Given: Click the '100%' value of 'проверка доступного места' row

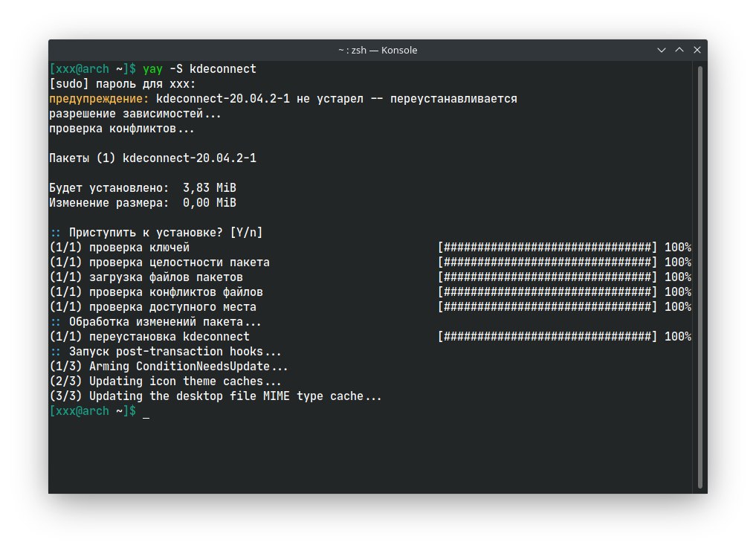Looking at the screenshot, I should click(x=677, y=307).
